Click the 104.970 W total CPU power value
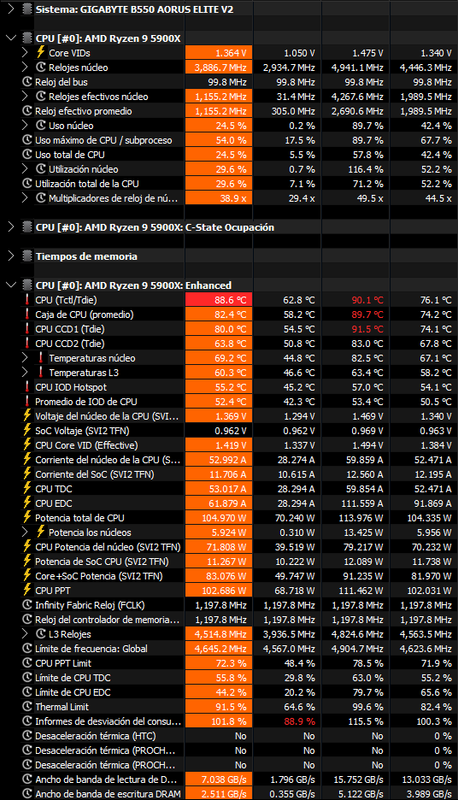The height and width of the screenshot is (800, 458). click(x=221, y=518)
